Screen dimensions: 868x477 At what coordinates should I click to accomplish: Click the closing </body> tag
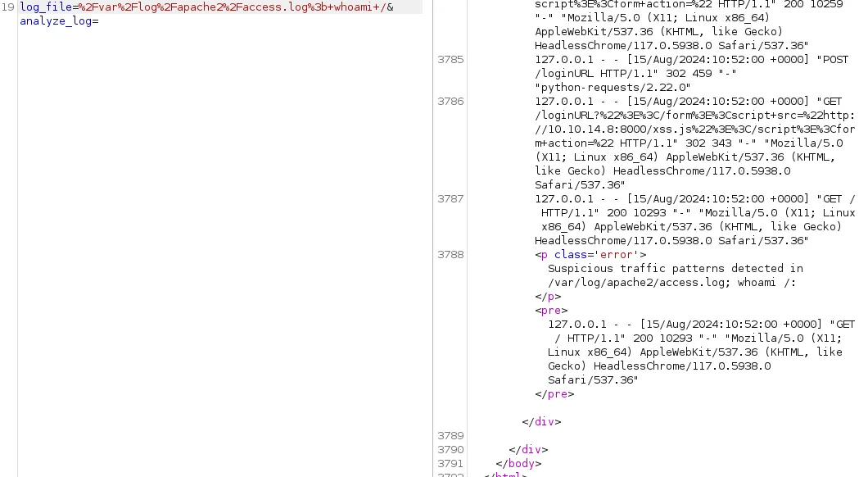tap(518, 464)
